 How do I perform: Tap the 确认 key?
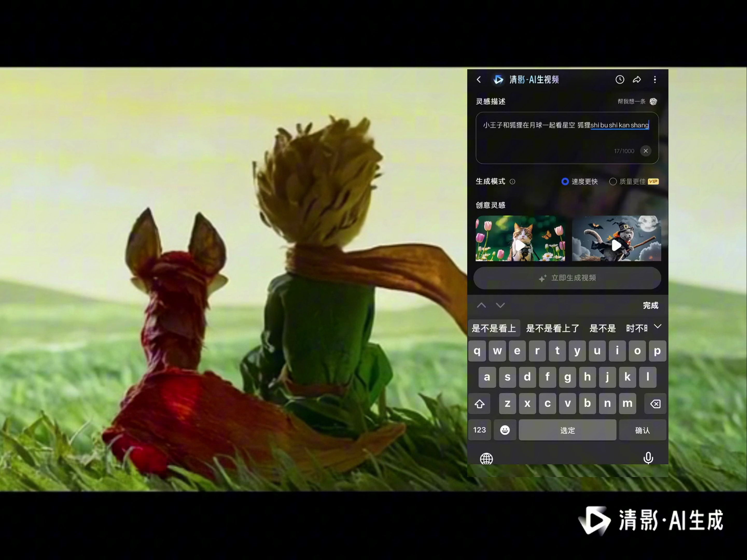tap(643, 430)
